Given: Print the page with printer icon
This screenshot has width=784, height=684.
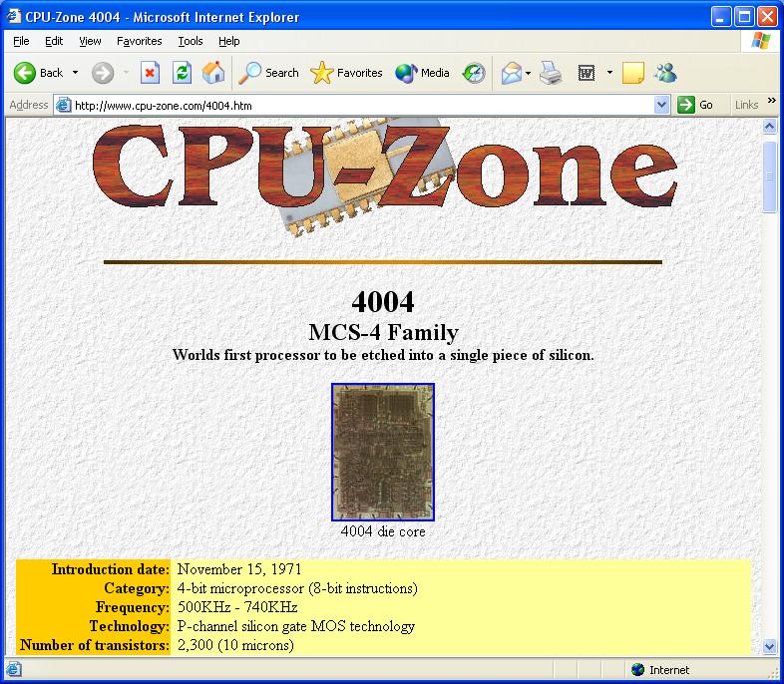Looking at the screenshot, I should (x=551, y=73).
